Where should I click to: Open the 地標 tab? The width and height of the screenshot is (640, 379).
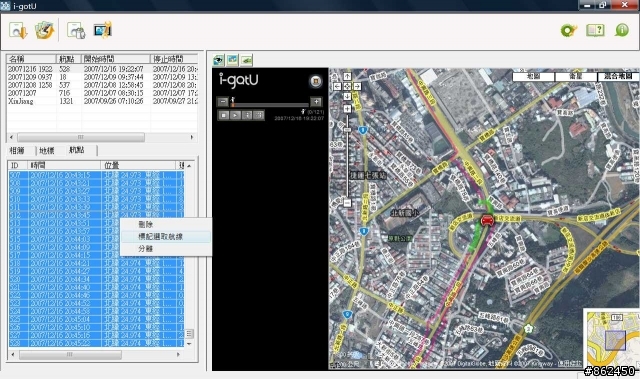[47, 151]
